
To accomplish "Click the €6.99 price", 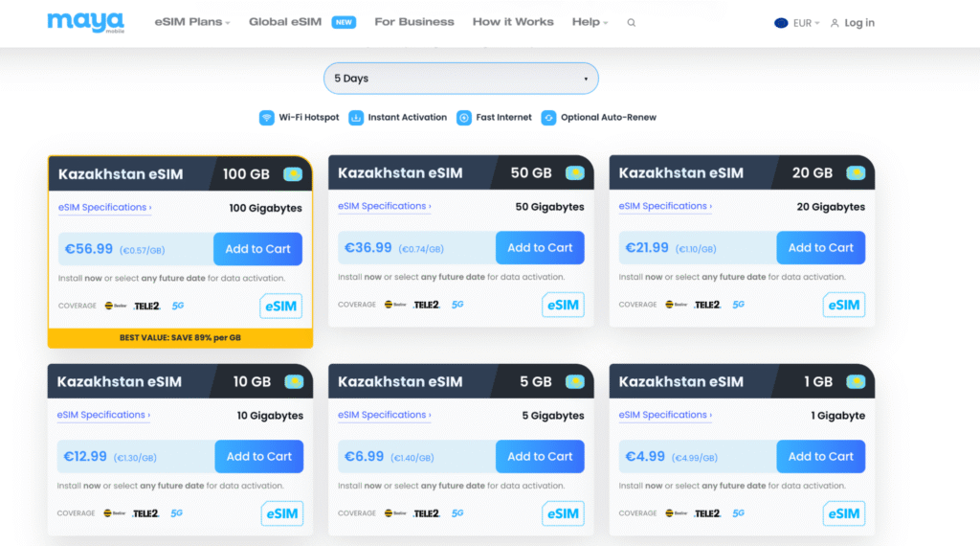I will click(364, 457).
